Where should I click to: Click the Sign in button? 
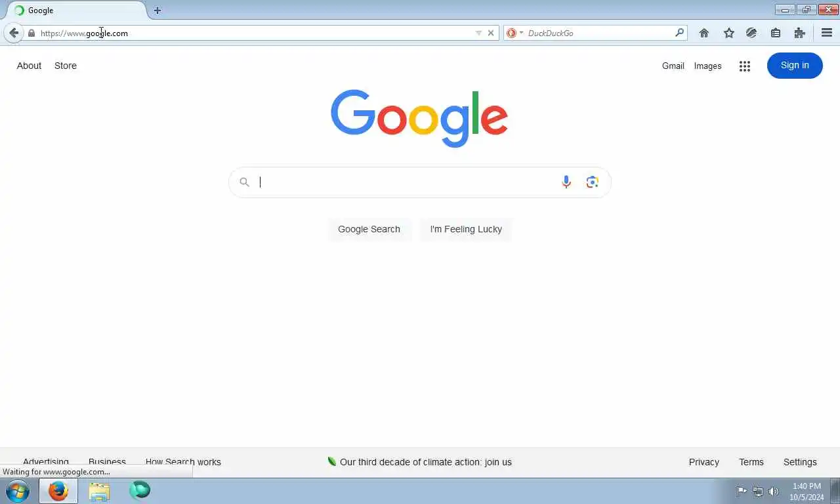tap(795, 66)
